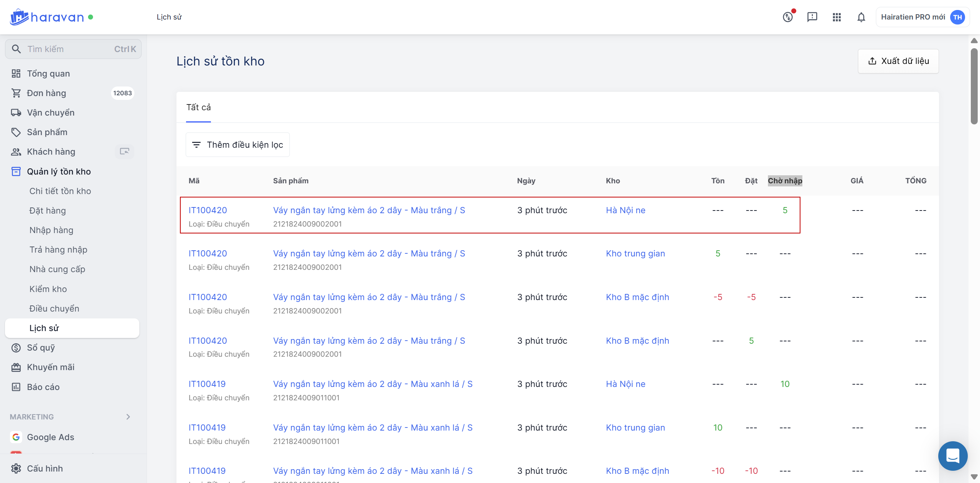Image resolution: width=980 pixels, height=483 pixels.
Task: Open Cấu hình settings gear
Action: (16, 468)
